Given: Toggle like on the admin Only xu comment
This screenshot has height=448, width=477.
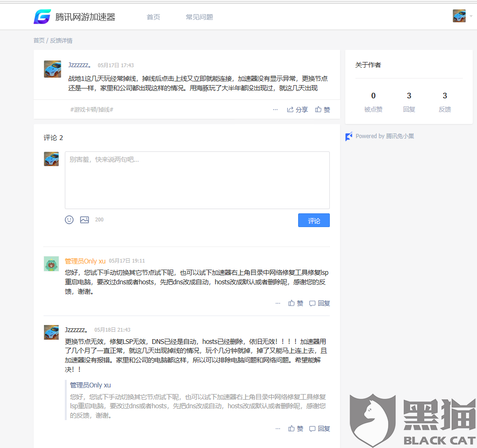Looking at the screenshot, I should click(295, 303).
